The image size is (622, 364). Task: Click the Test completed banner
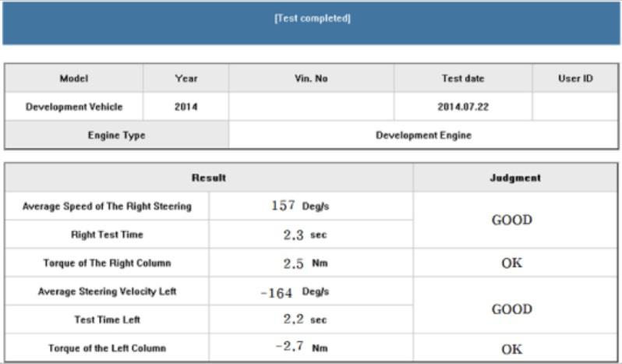coord(311,19)
